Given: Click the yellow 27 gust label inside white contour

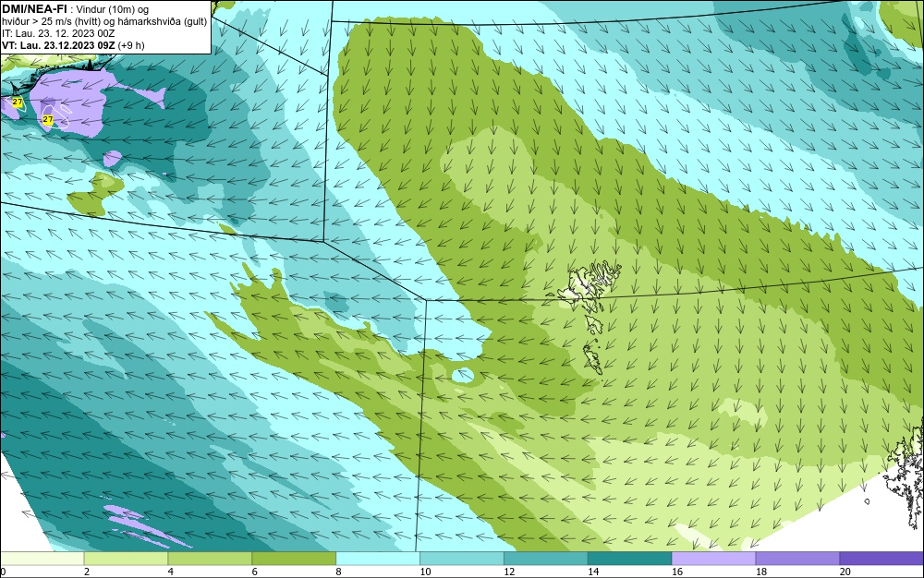Looking at the screenshot, I should (48, 120).
